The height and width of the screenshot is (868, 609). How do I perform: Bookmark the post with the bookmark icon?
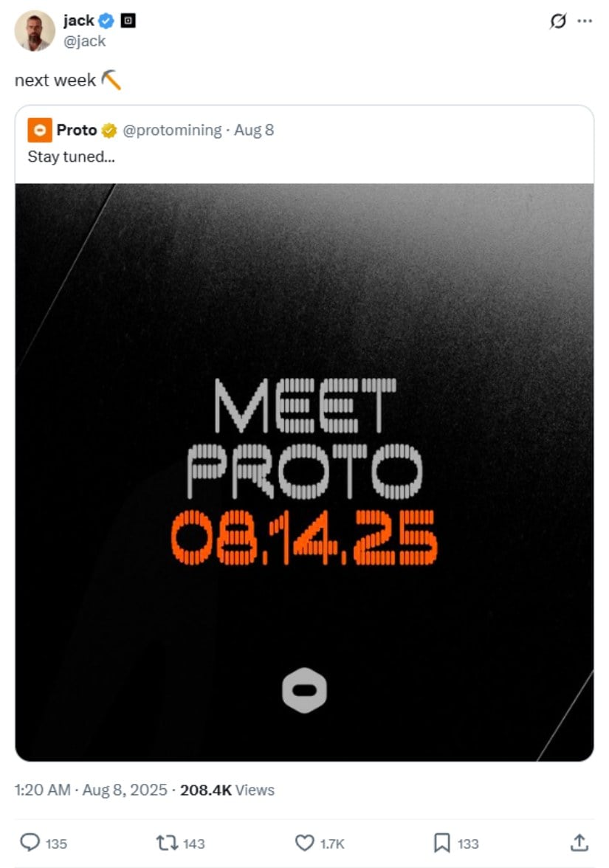pos(441,843)
